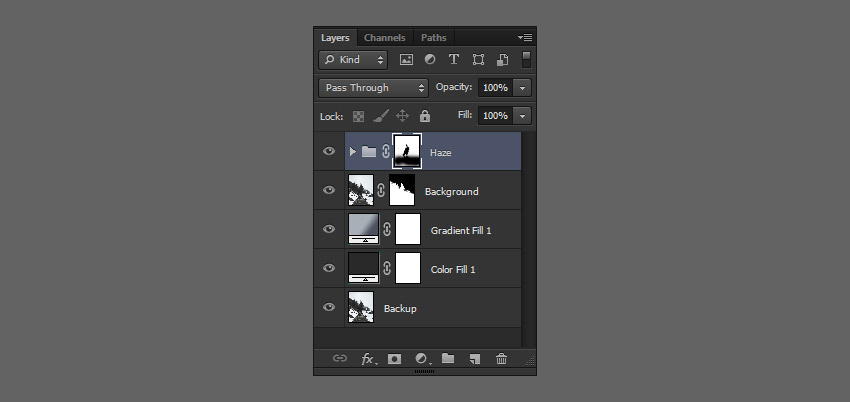The image size is (850, 402).
Task: Lock image pixels brush icon
Action: pyautogui.click(x=381, y=116)
